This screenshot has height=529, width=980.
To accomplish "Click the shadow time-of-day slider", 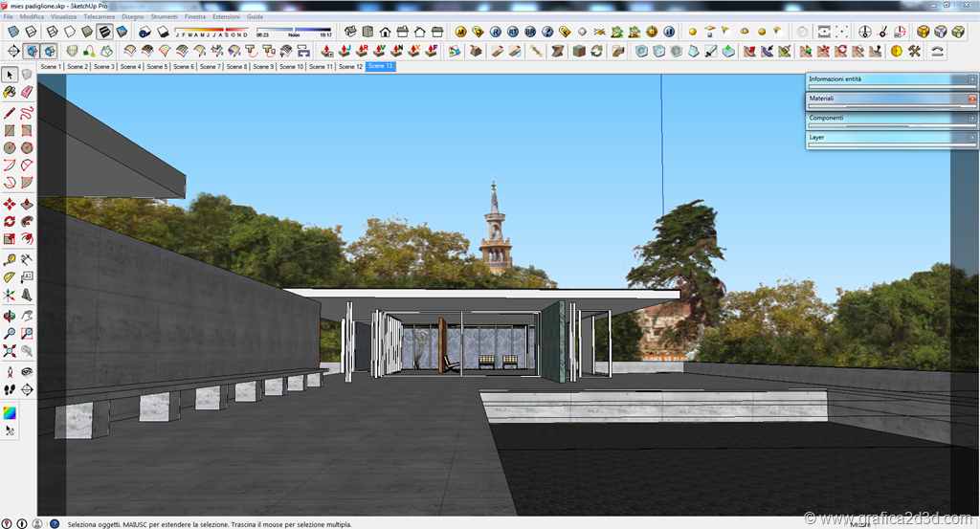I will point(295,30).
